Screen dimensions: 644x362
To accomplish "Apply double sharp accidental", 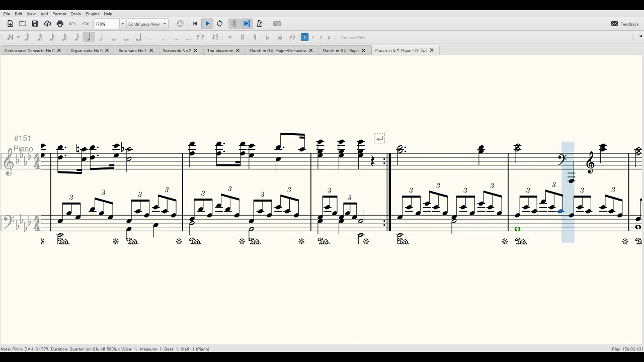I will click(230, 37).
